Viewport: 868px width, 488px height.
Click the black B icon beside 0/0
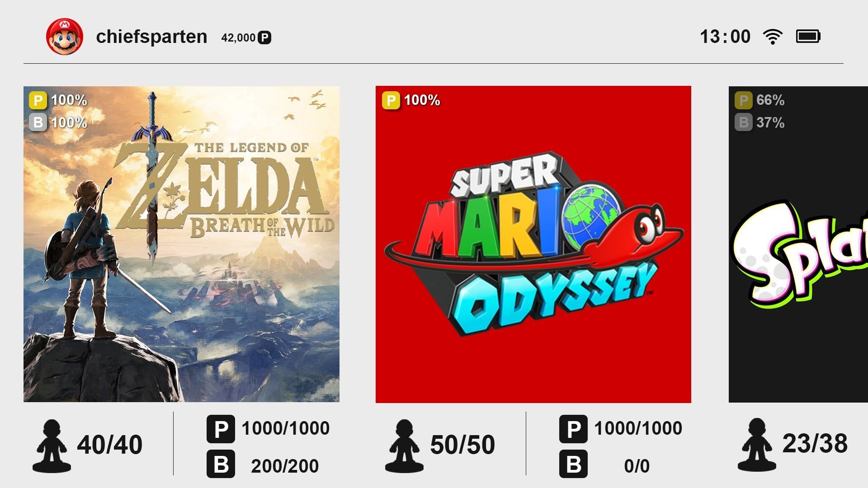pyautogui.click(x=573, y=464)
